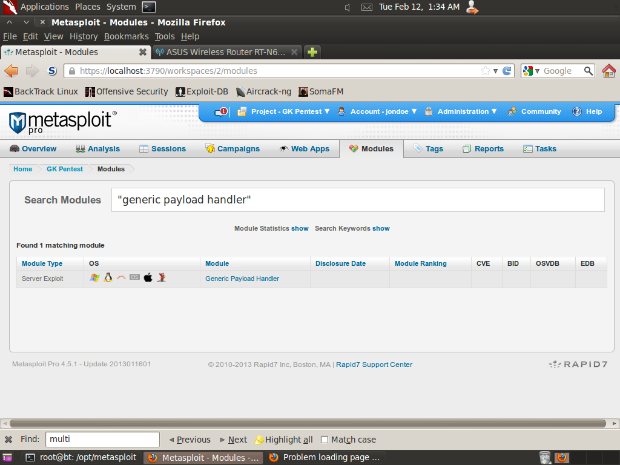Close the find bar with X icon
This screenshot has height=465, width=620.
point(8,439)
